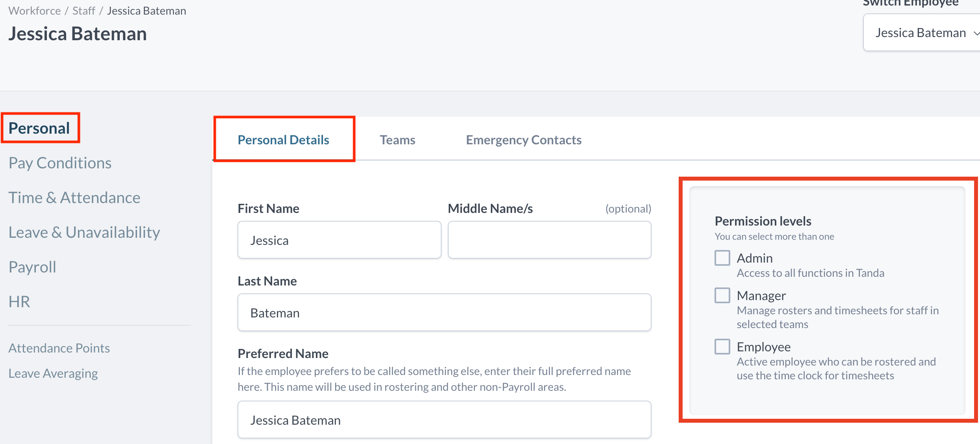Click into the First Name field

pos(339,240)
